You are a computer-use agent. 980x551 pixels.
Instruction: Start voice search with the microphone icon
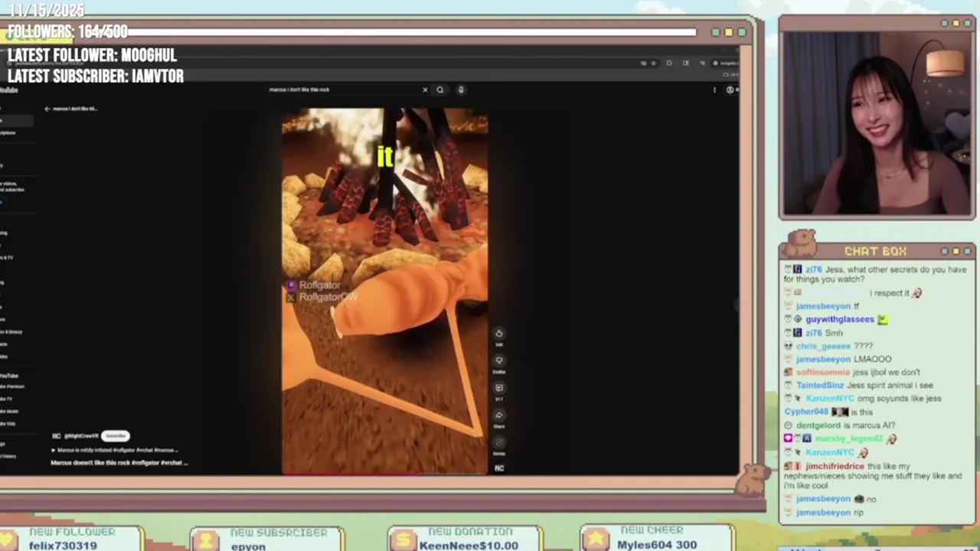point(461,90)
